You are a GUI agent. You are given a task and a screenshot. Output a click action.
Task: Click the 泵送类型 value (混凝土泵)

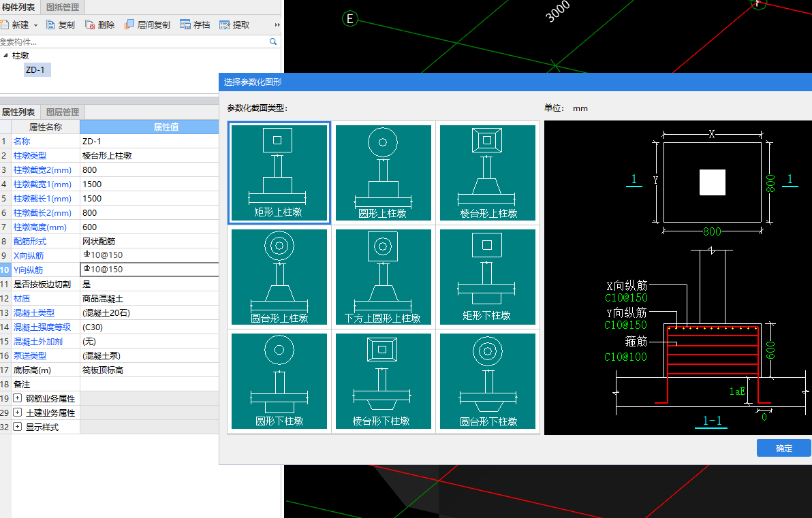(149, 355)
